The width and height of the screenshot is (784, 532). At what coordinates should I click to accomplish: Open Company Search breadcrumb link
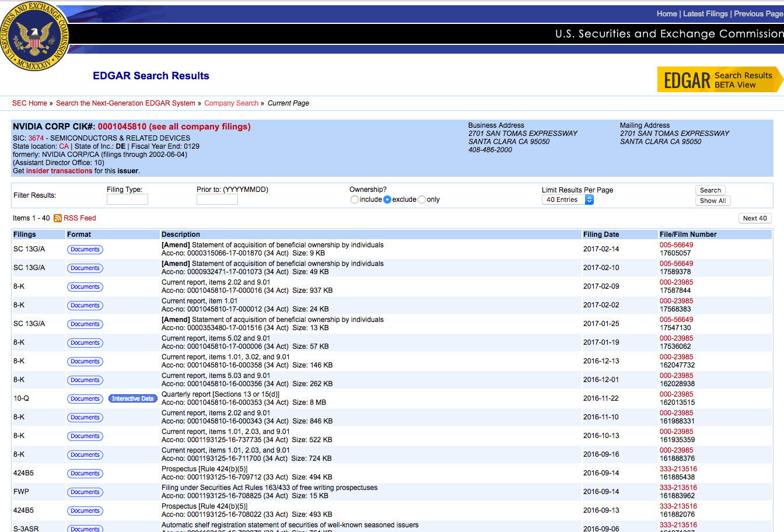pos(231,103)
